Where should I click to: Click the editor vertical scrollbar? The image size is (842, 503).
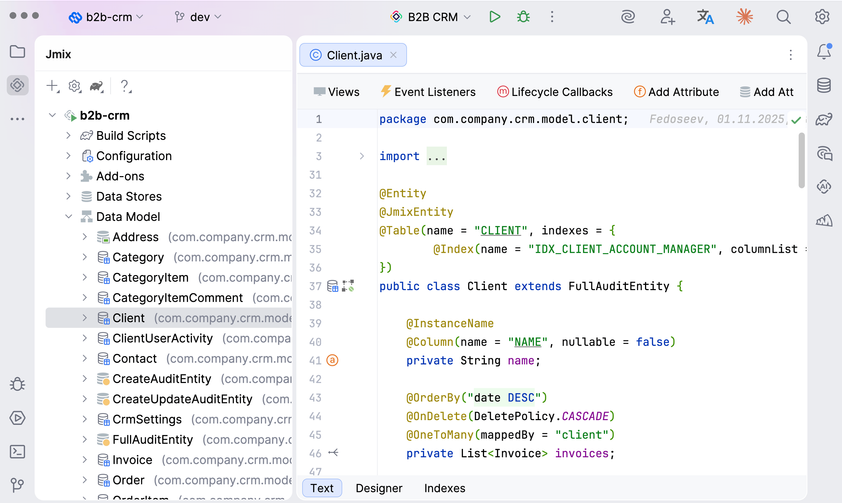coord(801,160)
